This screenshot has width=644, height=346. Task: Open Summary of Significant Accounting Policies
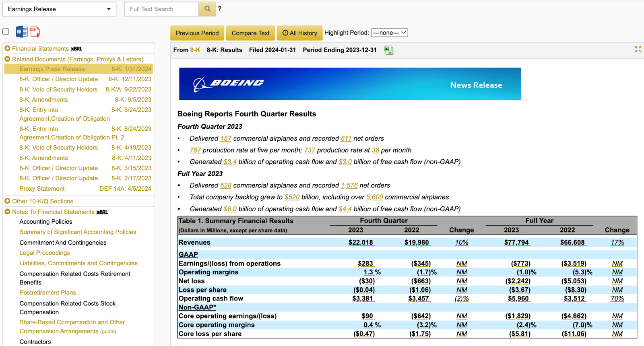pyautogui.click(x=78, y=232)
